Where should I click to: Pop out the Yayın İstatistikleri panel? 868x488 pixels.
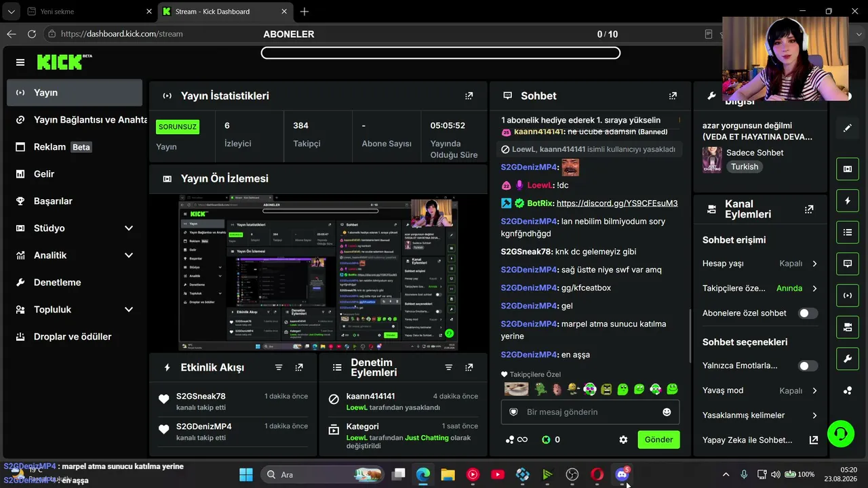469,96
